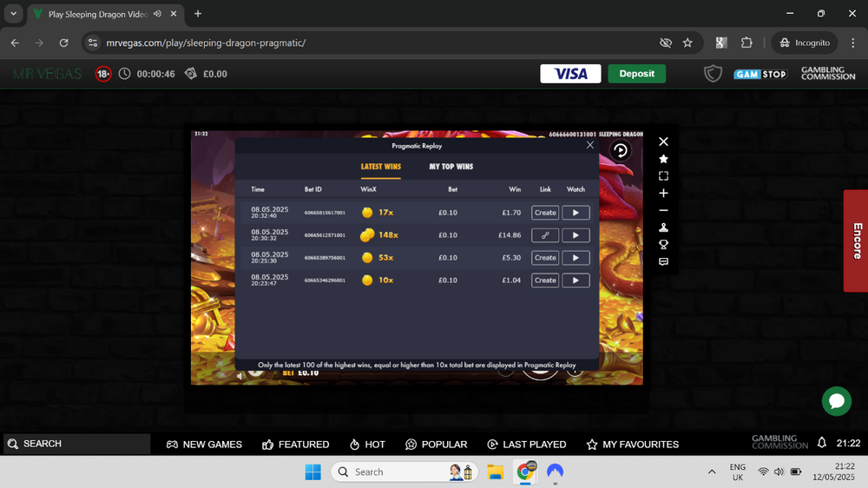868x488 pixels.
Task: Open the notifications bell icon
Action: (x=822, y=443)
